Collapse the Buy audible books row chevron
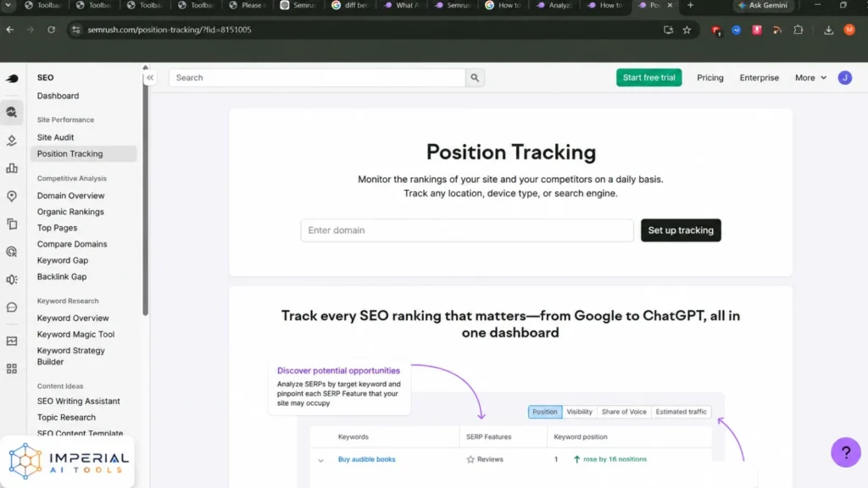 pyautogui.click(x=320, y=460)
